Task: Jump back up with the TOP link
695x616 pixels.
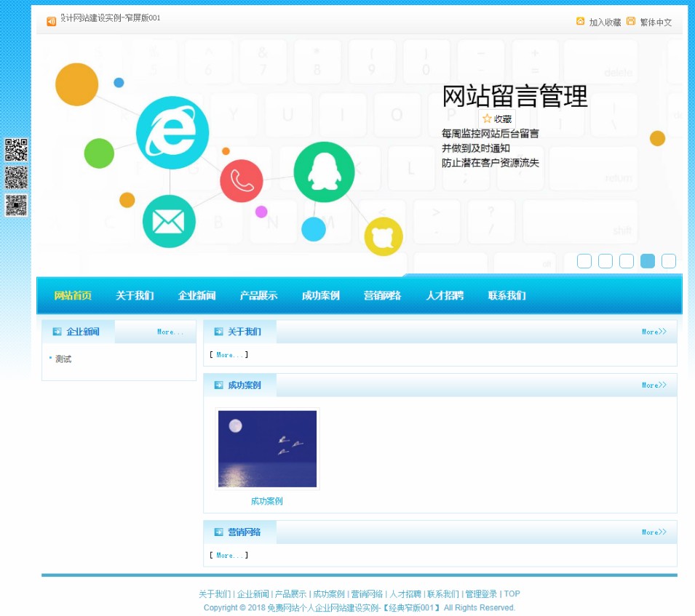Action: point(512,594)
